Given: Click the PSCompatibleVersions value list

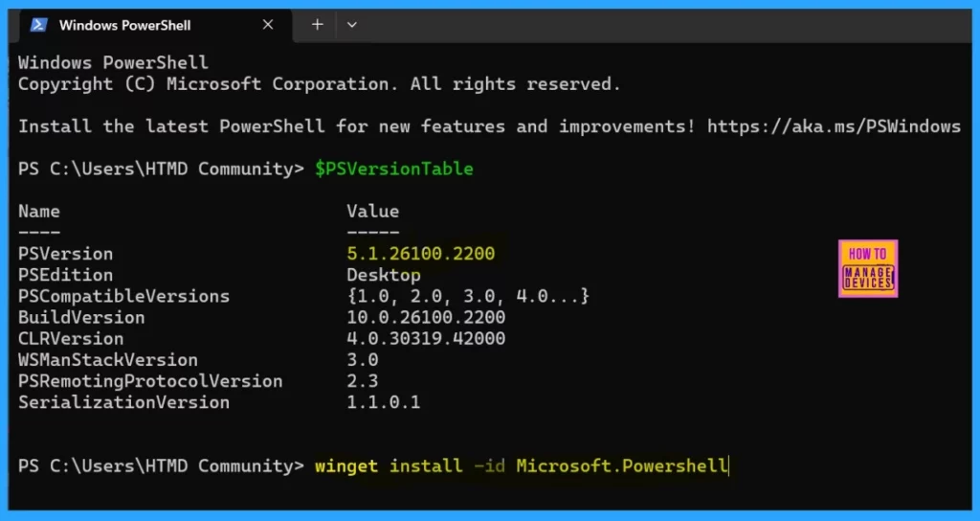Looking at the screenshot, I should pyautogui.click(x=468, y=296).
